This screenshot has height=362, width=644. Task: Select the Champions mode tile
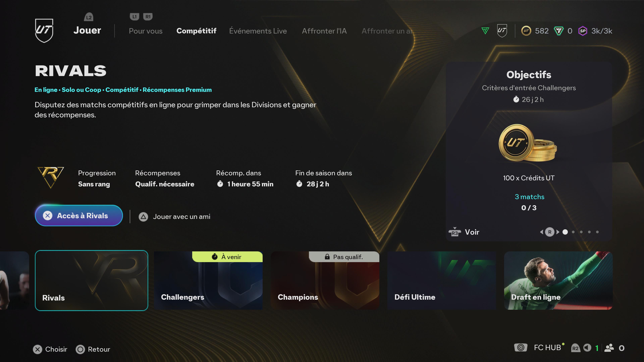tap(325, 281)
